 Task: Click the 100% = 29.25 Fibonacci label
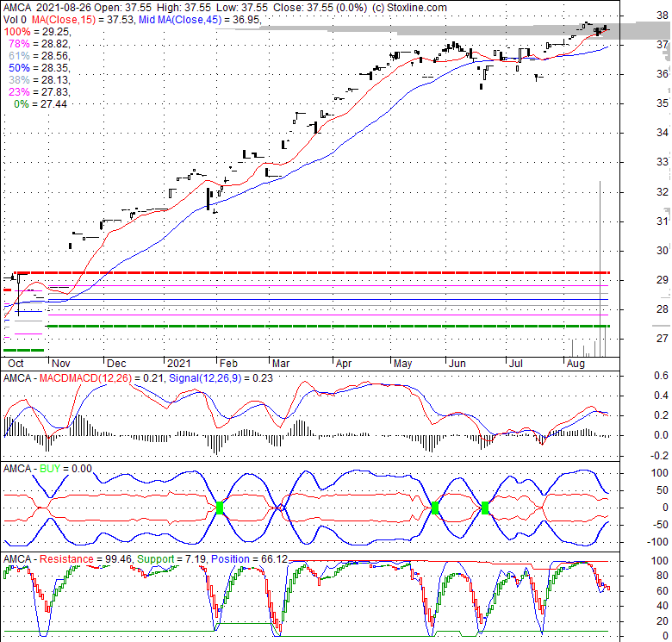[37, 32]
